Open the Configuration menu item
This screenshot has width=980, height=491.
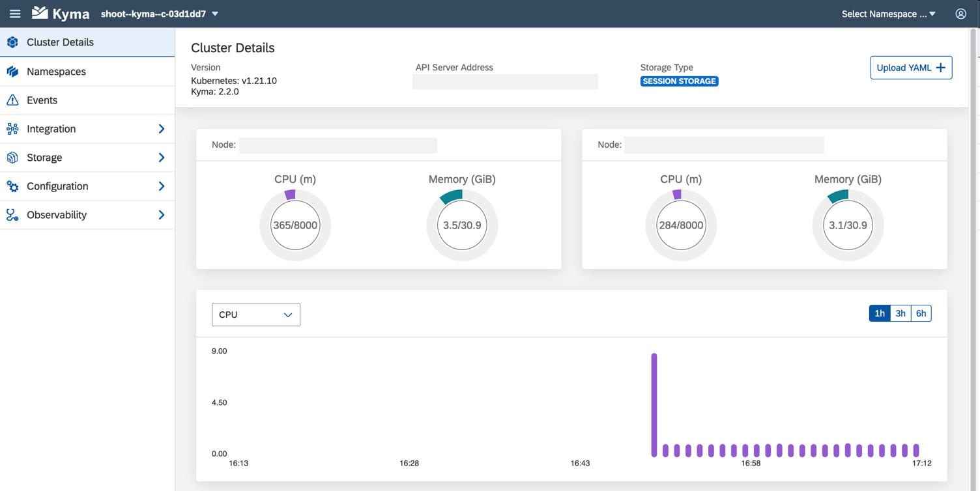[87, 186]
